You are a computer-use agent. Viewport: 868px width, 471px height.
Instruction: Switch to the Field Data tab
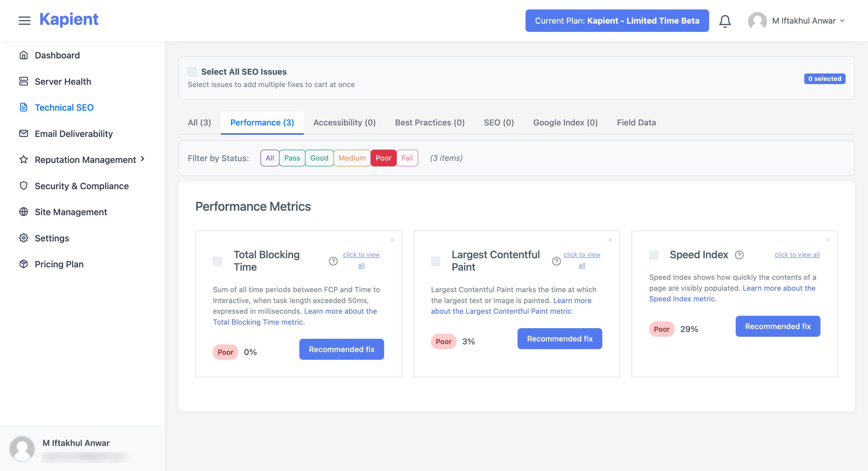636,123
